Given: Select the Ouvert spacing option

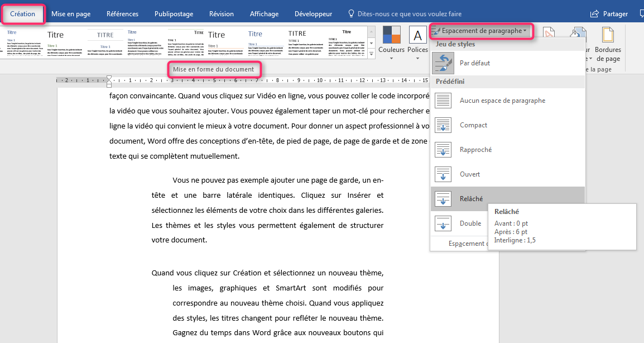Looking at the screenshot, I should point(443,174).
